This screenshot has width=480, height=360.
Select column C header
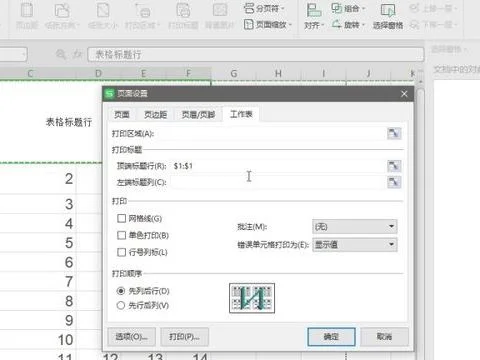[31, 73]
